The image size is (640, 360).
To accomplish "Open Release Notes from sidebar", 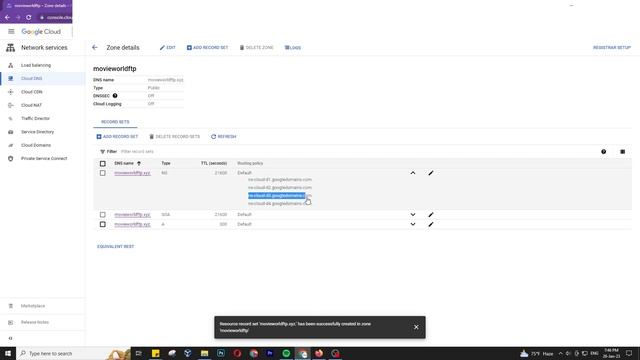I will [x=35, y=322].
